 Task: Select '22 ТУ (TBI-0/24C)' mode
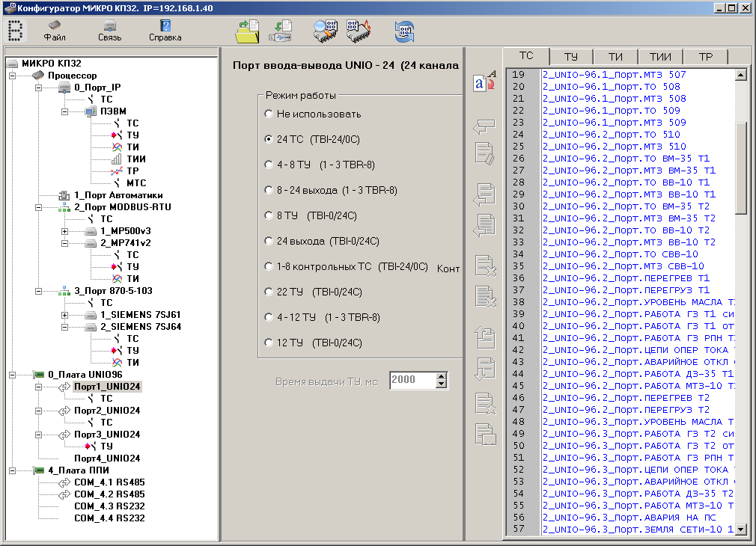tap(269, 292)
